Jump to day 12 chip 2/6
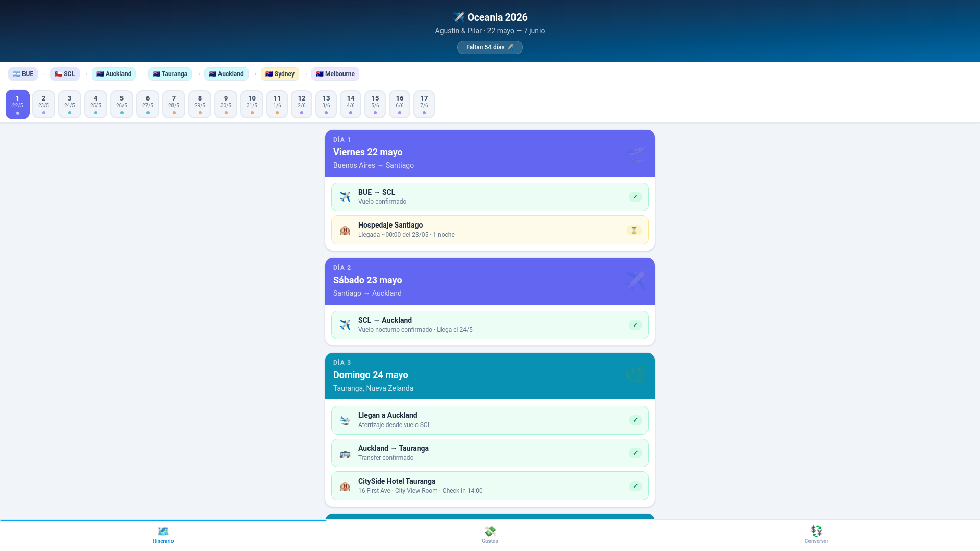 point(302,105)
